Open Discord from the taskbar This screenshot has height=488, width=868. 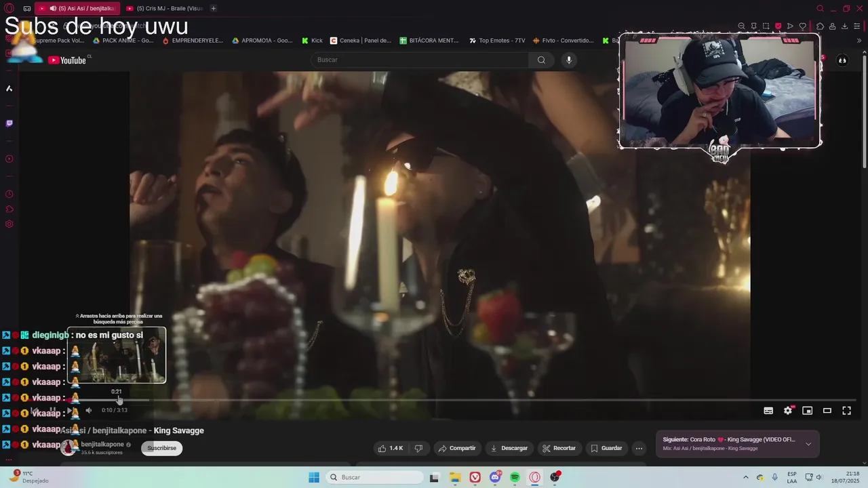495,477
